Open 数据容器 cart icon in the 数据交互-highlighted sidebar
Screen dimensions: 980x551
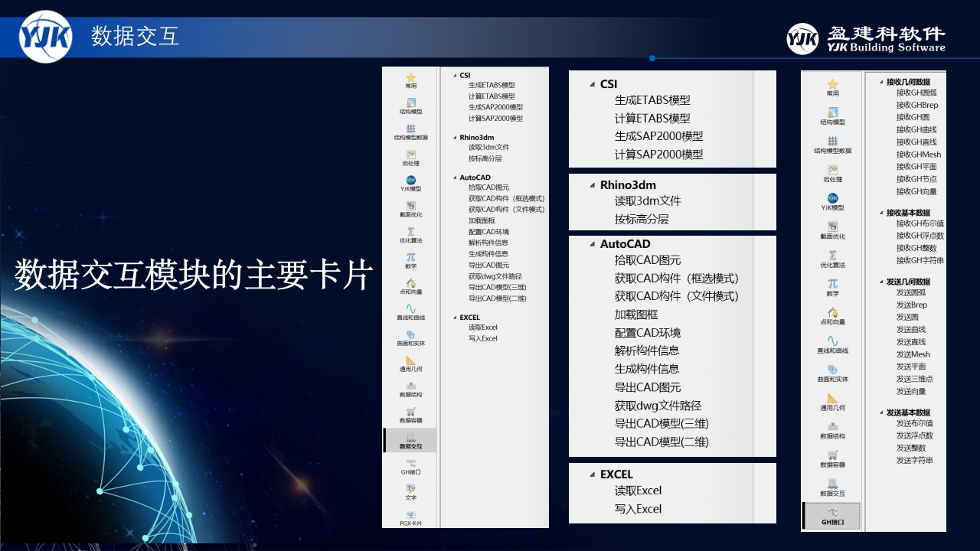coord(411,411)
